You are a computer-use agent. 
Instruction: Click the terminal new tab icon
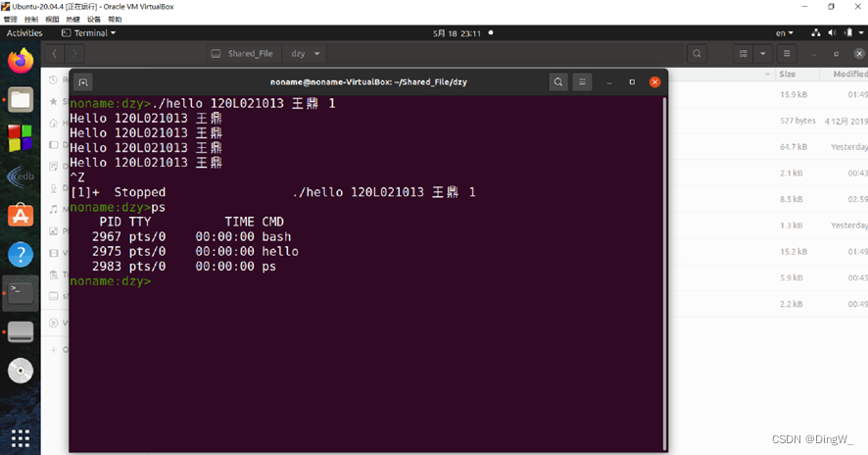(x=83, y=82)
